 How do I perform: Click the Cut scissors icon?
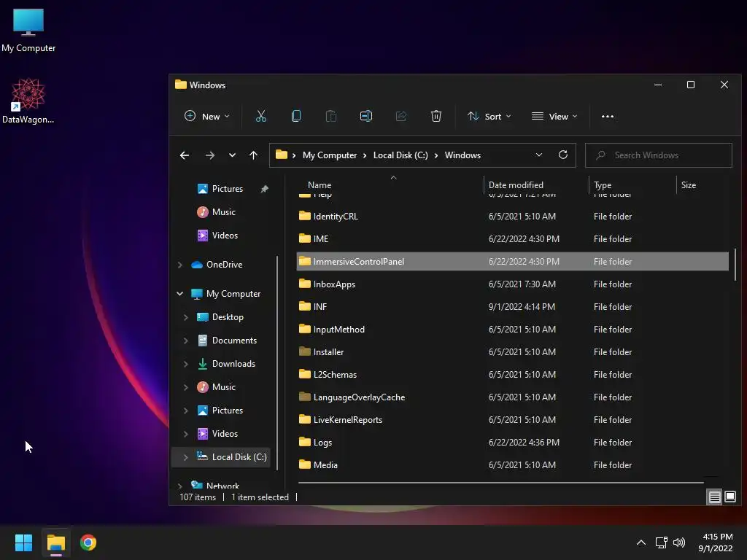(x=260, y=116)
